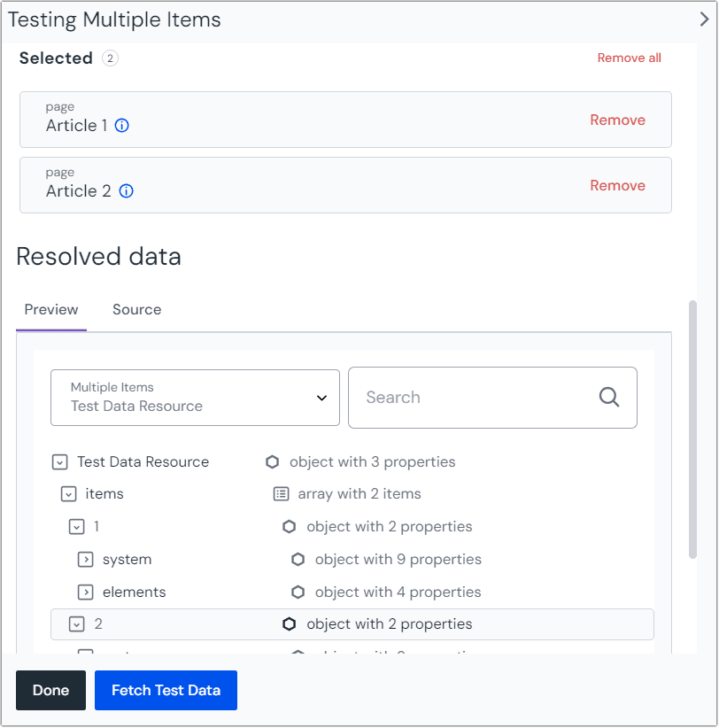719x728 pixels.
Task: Select the Preview tab
Action: [51, 310]
